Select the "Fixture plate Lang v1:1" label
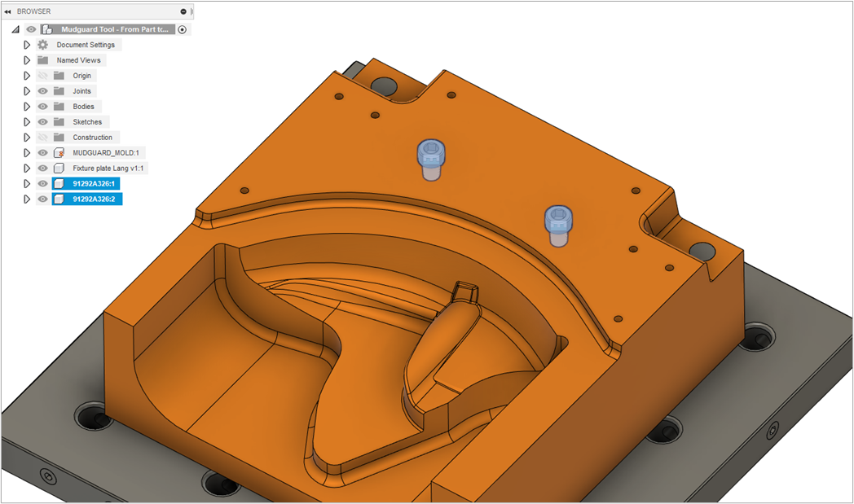This screenshot has height=504, width=854. click(x=108, y=169)
